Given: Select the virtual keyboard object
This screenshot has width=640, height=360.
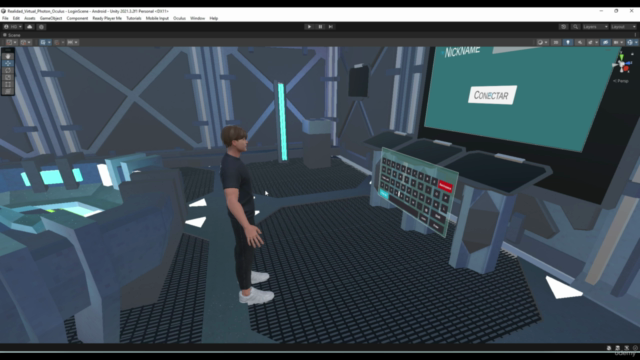Looking at the screenshot, I should pyautogui.click(x=418, y=191).
